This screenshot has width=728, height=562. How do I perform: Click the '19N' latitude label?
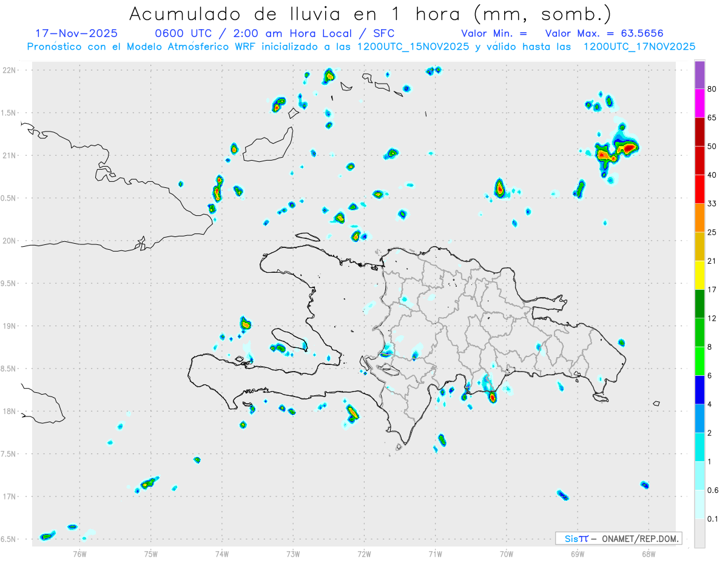point(10,326)
